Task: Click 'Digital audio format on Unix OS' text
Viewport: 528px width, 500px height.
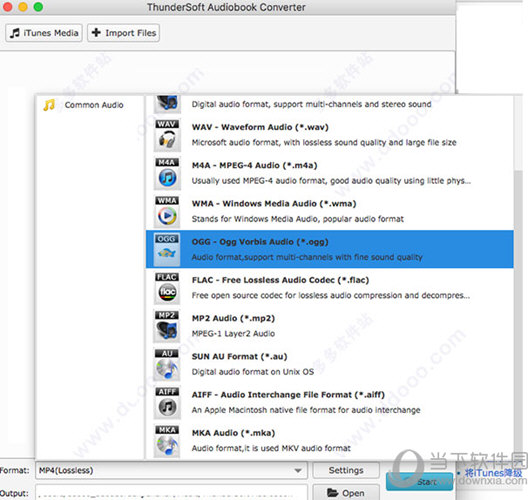Action: pos(253,372)
